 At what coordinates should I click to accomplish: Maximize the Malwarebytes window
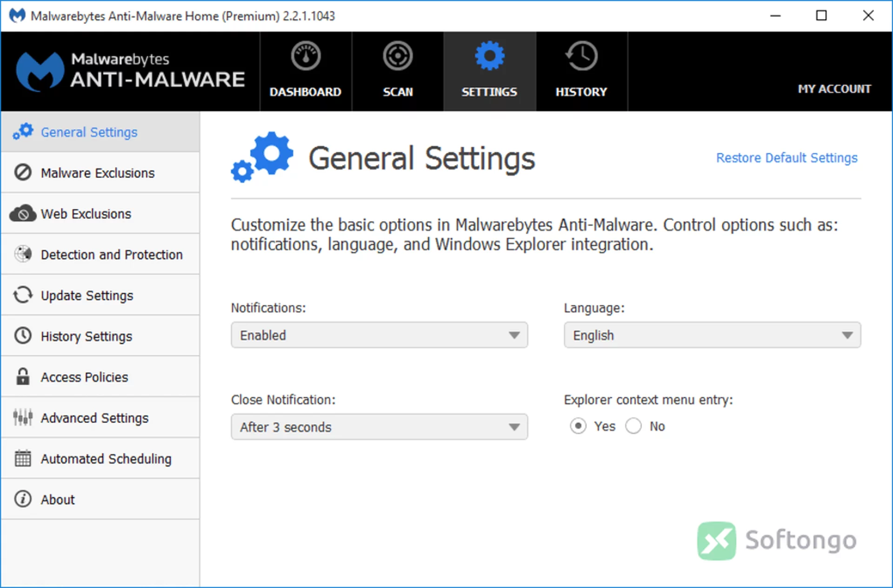point(821,16)
